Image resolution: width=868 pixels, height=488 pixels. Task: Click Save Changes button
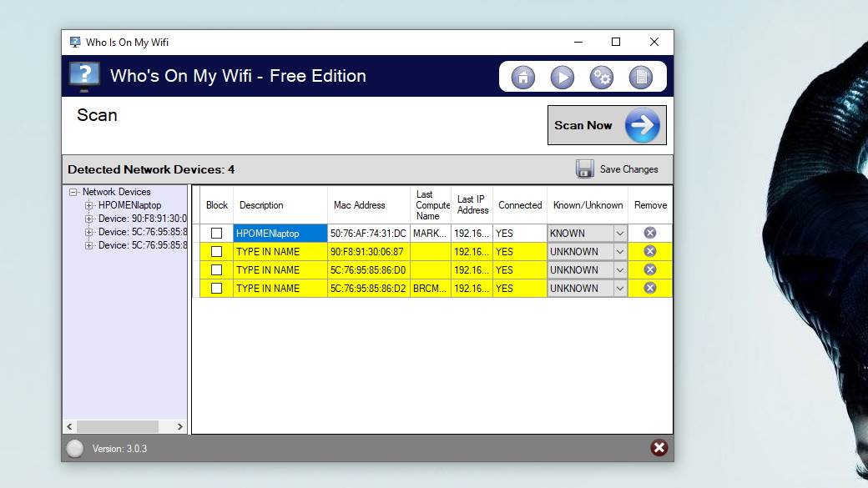618,169
